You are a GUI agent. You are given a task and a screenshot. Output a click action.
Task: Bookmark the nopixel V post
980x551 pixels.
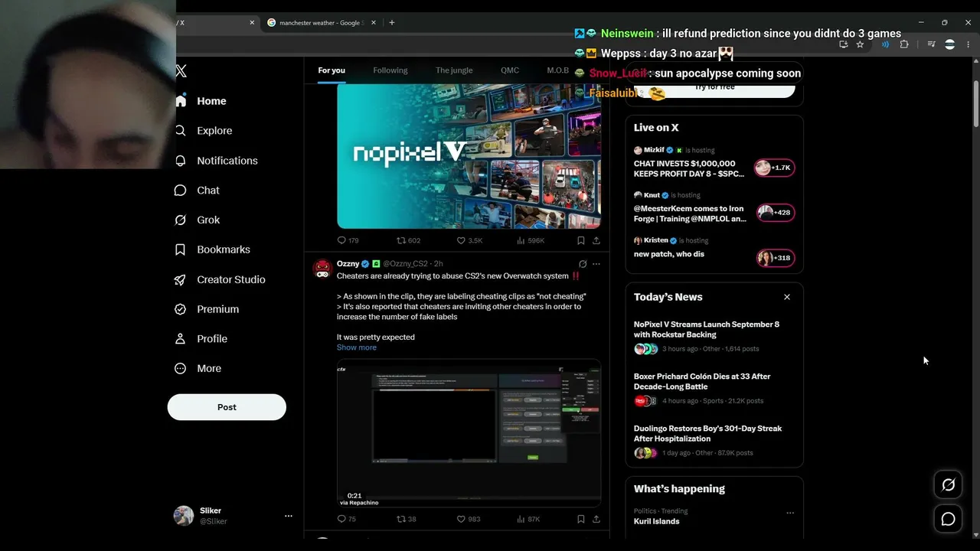pos(581,240)
